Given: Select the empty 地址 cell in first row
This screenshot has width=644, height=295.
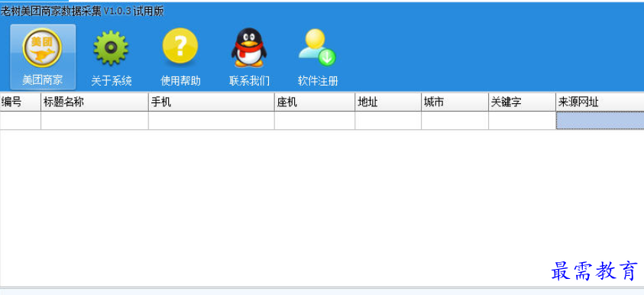Looking at the screenshot, I should coord(388,121).
